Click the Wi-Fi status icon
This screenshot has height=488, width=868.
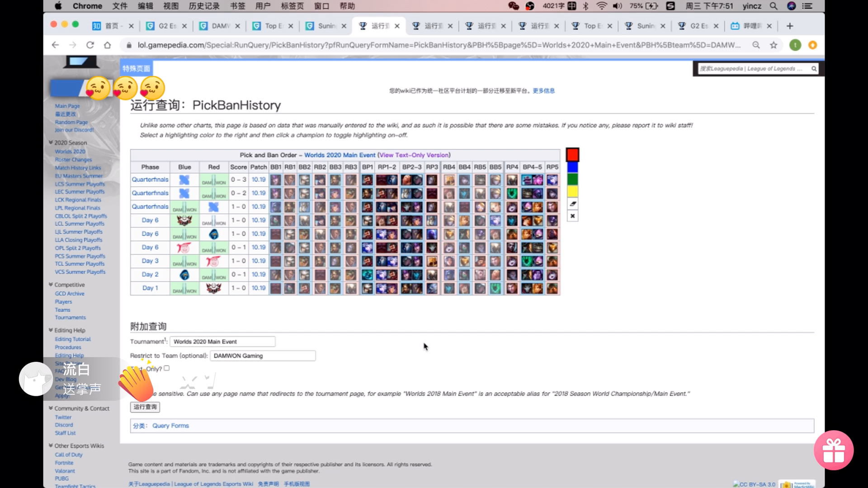click(x=601, y=6)
